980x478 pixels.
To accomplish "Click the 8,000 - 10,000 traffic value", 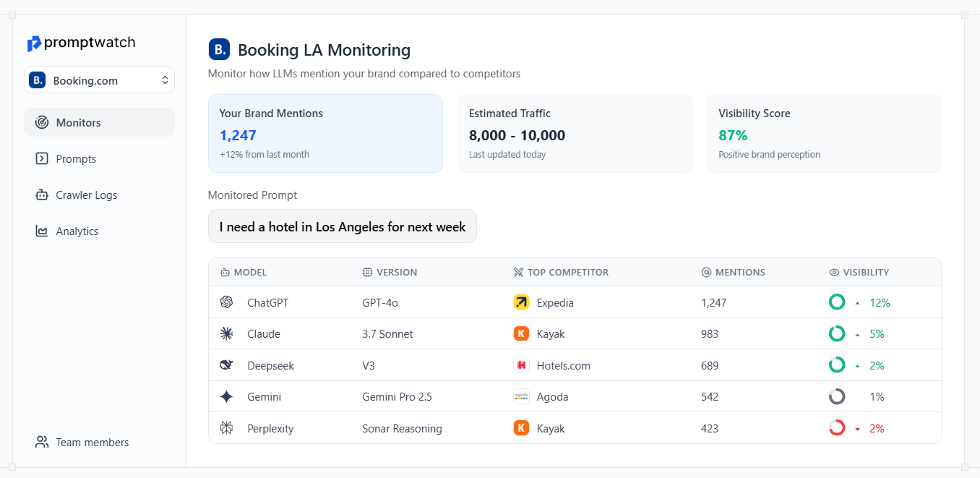I will tap(517, 135).
